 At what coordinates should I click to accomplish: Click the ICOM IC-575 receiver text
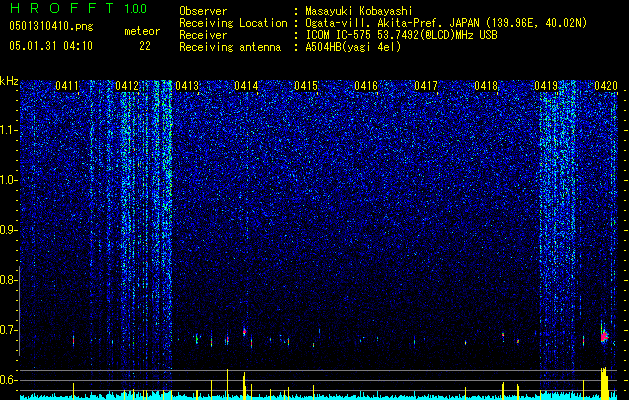401,35
